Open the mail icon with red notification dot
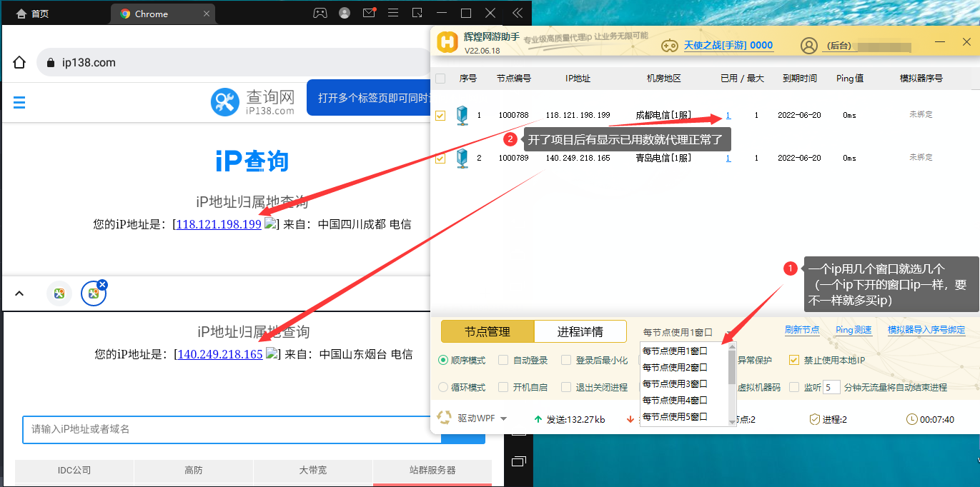The height and width of the screenshot is (487, 980). click(369, 13)
